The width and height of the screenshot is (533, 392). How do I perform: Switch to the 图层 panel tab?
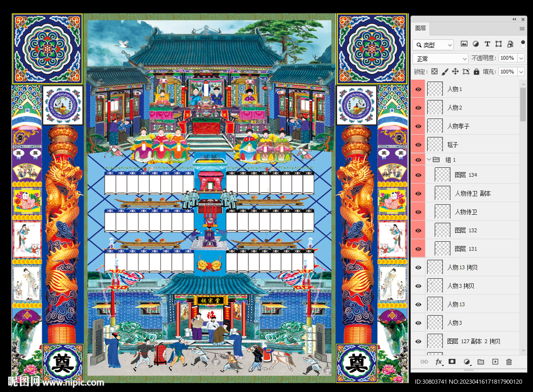pyautogui.click(x=421, y=28)
